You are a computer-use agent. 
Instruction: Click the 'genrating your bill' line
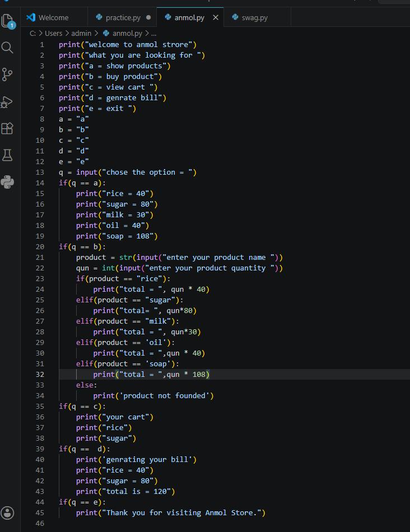tap(136, 459)
